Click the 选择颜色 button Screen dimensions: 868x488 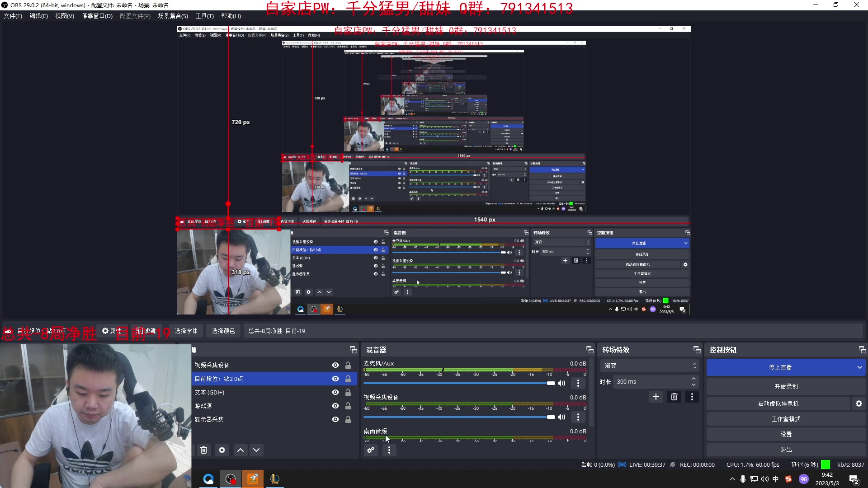(223, 331)
